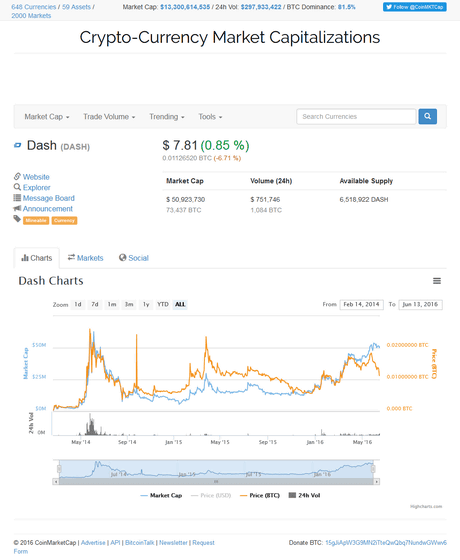Click the magnifier search button
The width and height of the screenshot is (460, 560).
click(428, 116)
